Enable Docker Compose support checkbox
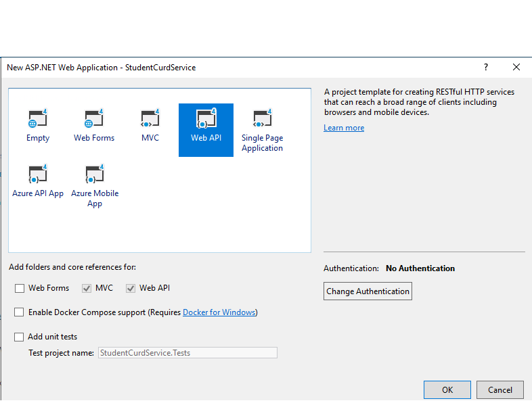This screenshot has width=532, height=403. (19, 312)
